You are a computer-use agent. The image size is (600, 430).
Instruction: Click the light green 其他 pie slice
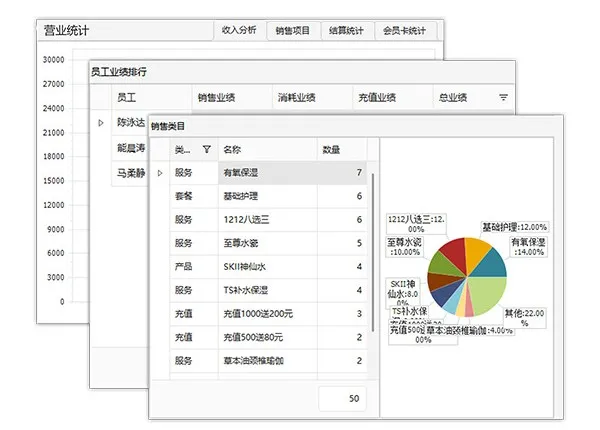point(488,293)
